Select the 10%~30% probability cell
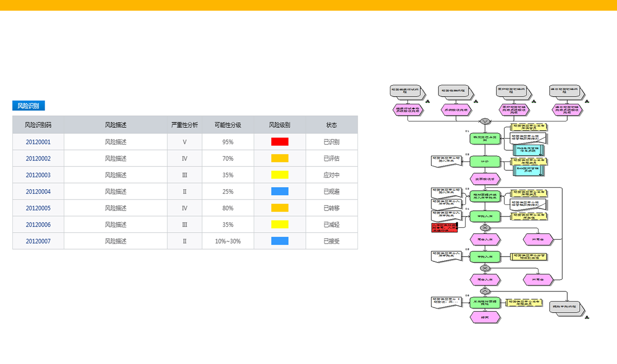 pyautogui.click(x=228, y=241)
